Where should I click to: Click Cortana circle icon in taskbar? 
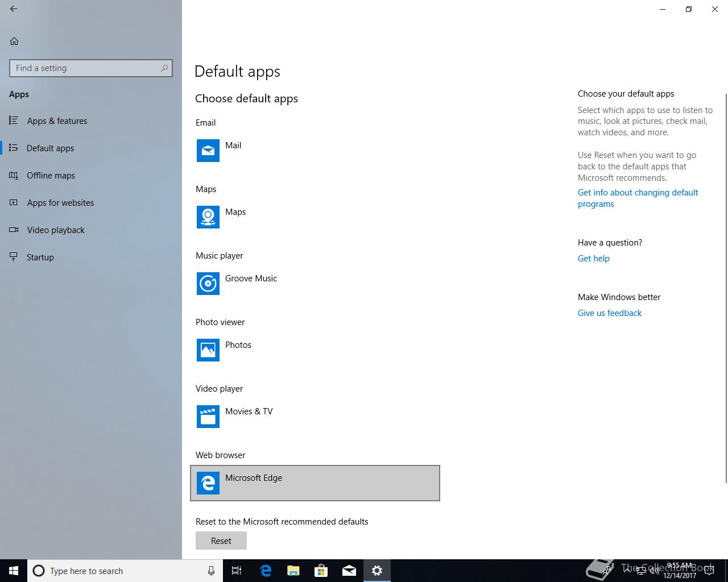click(39, 571)
